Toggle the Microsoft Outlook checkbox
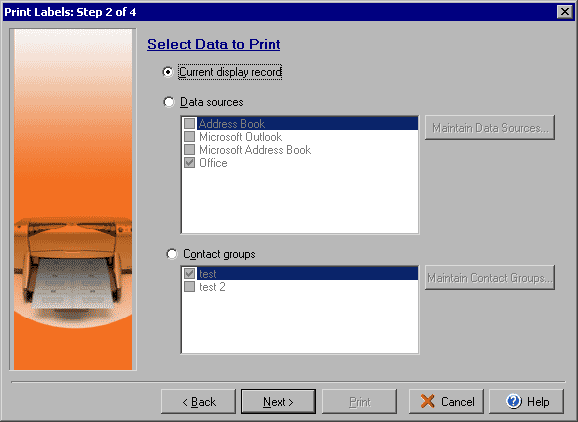Image resolution: width=578 pixels, height=422 pixels. tap(189, 137)
